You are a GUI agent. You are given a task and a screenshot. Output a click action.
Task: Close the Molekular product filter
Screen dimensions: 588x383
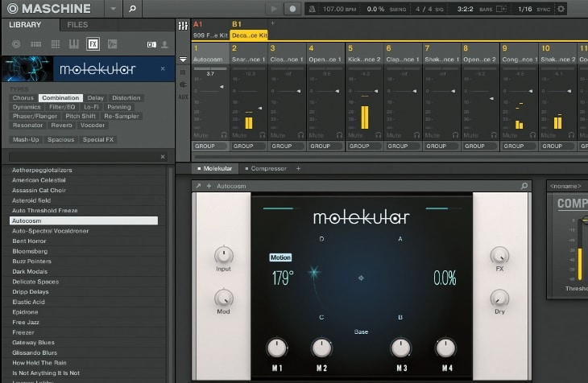coord(163,68)
